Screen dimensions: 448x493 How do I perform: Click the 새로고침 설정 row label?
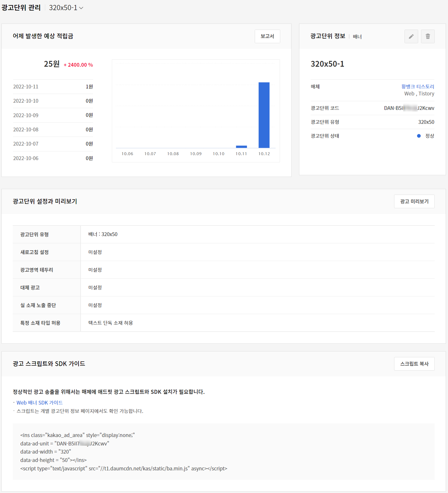tap(34, 252)
